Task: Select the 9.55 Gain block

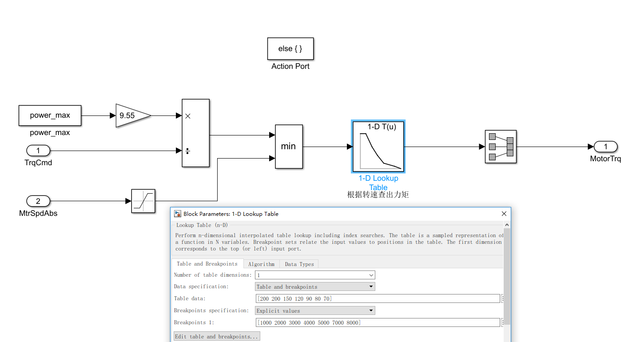Action: pos(133,115)
